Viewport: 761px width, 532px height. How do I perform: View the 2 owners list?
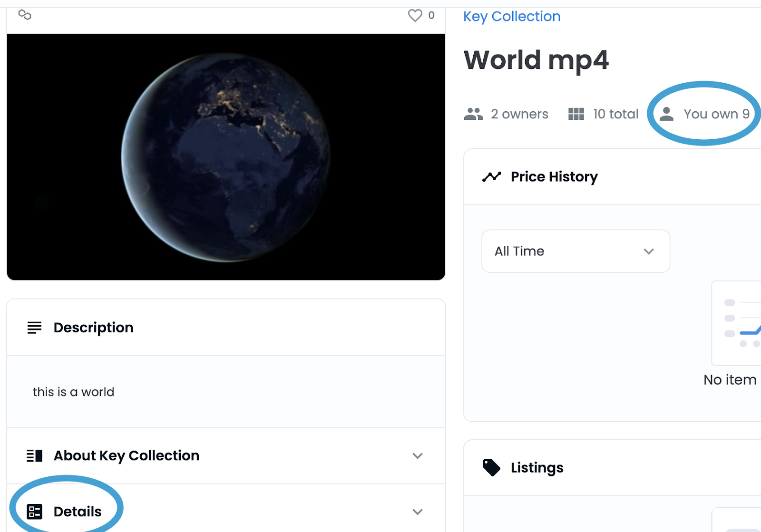click(519, 114)
